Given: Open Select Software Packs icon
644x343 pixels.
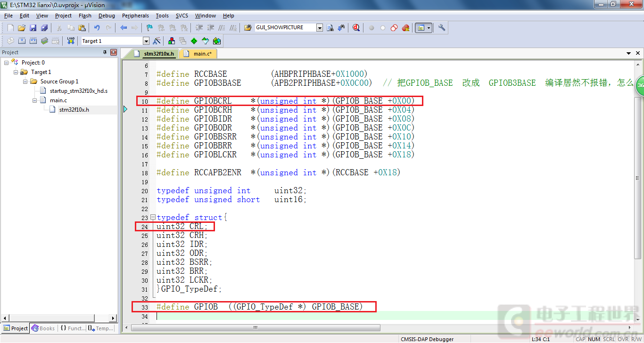Looking at the screenshot, I should pos(205,41).
